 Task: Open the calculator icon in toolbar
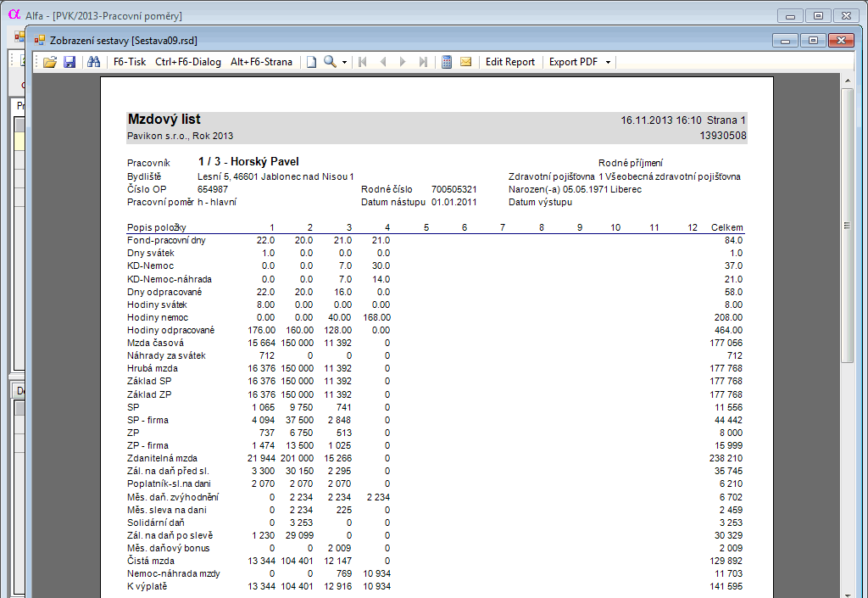pos(447,62)
